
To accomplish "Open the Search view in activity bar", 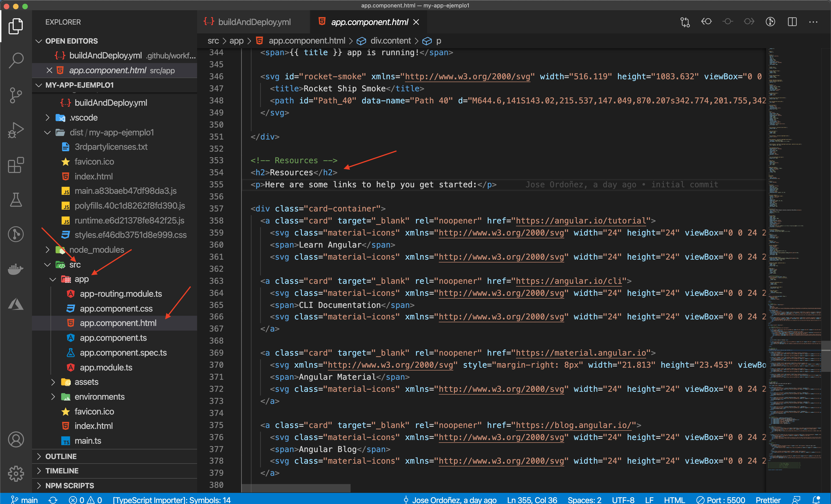I will click(x=16, y=60).
